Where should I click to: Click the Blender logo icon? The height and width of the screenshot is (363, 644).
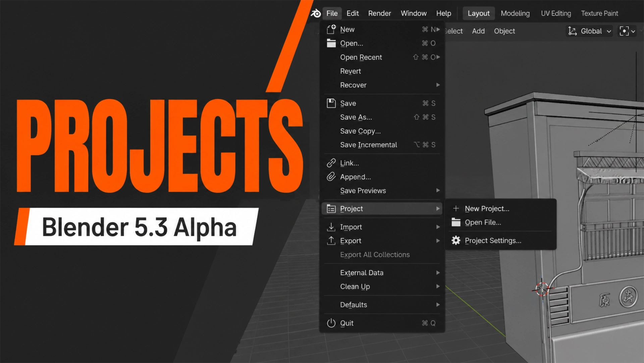pos(316,13)
